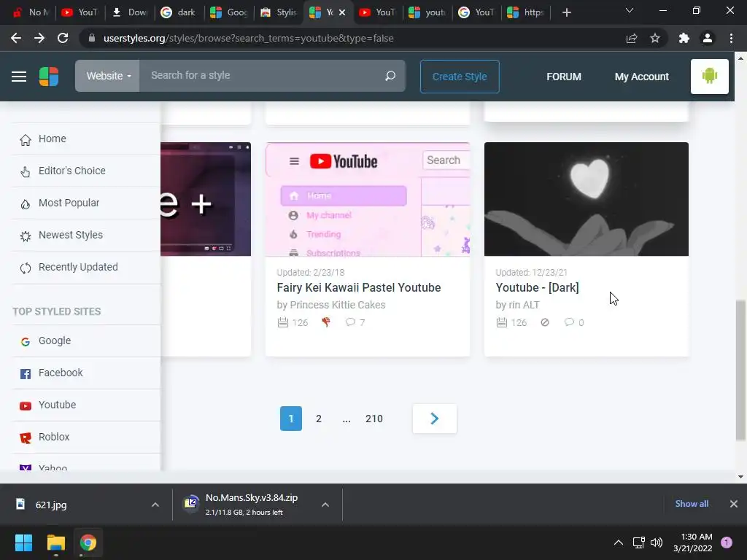Click the comments icon on Youtube - [Dark] card

pyautogui.click(x=569, y=322)
